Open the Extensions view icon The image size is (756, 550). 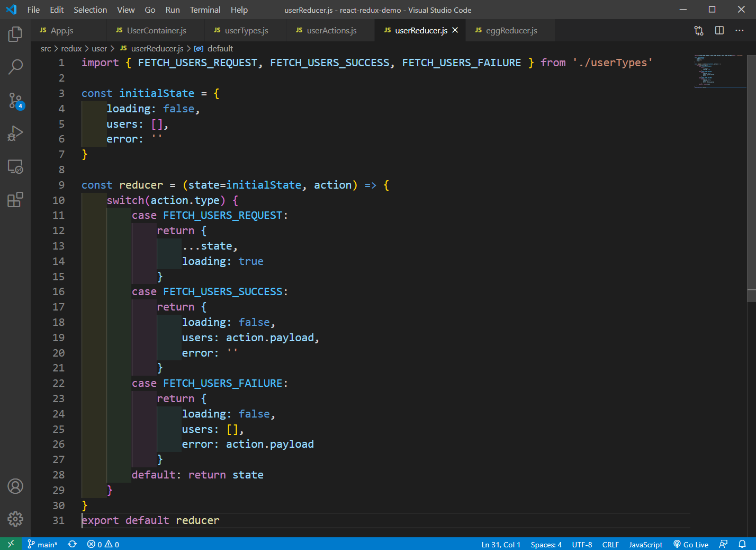pyautogui.click(x=15, y=200)
